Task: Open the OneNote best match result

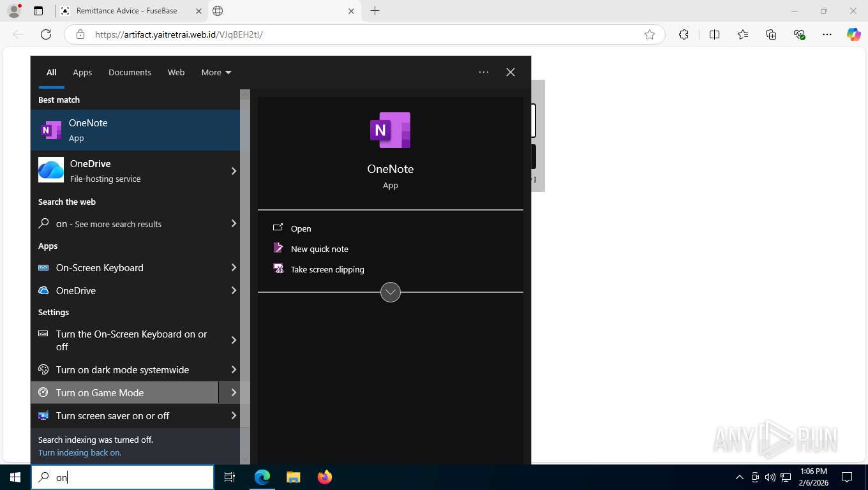Action: [135, 130]
